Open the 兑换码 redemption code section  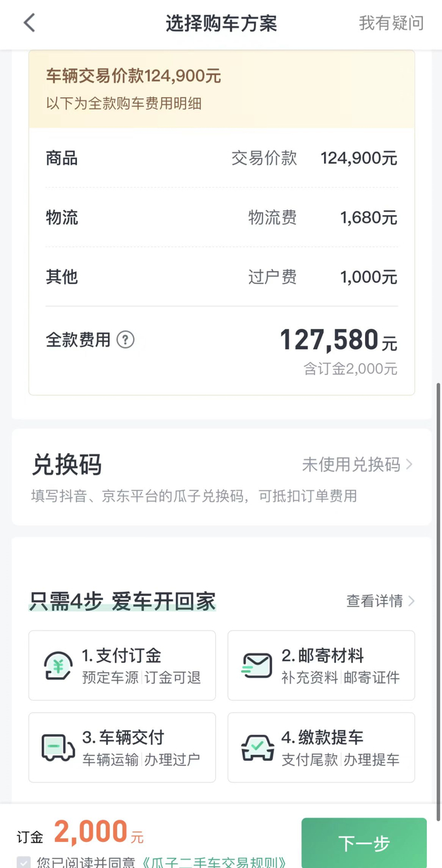66,465
